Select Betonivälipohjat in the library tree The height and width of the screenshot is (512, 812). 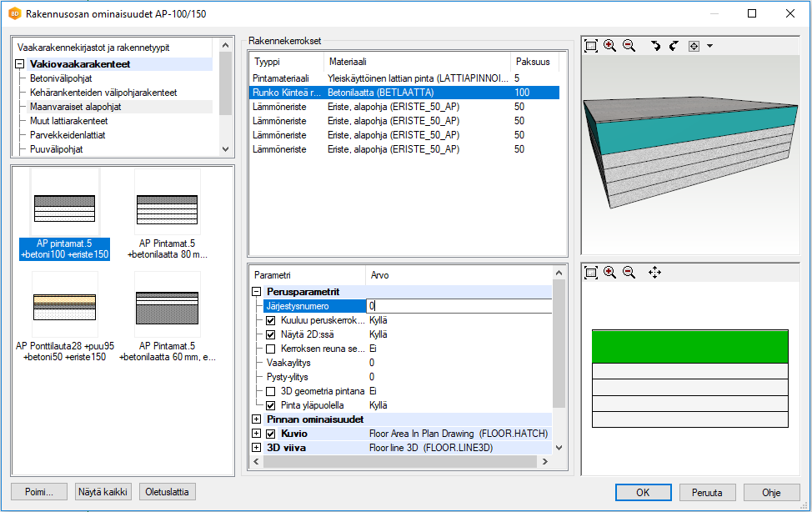[61, 78]
